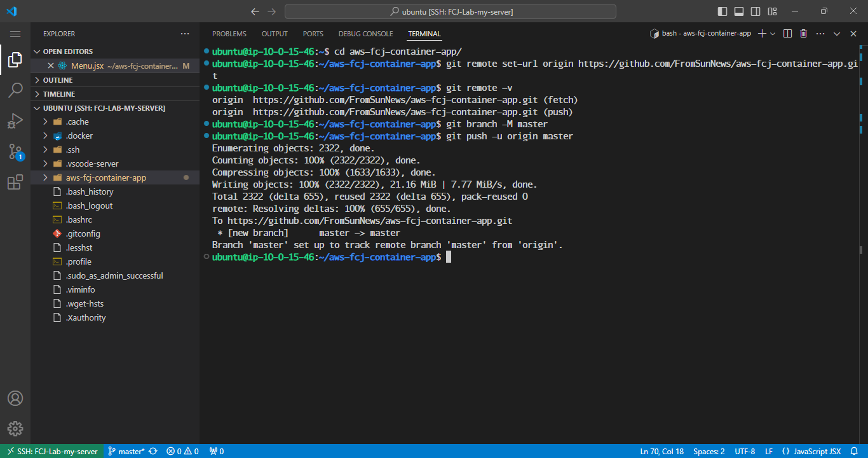Image resolution: width=868 pixels, height=458 pixels.
Task: Select the bash - aws-fcj-container-app terminal label
Action: (x=700, y=34)
